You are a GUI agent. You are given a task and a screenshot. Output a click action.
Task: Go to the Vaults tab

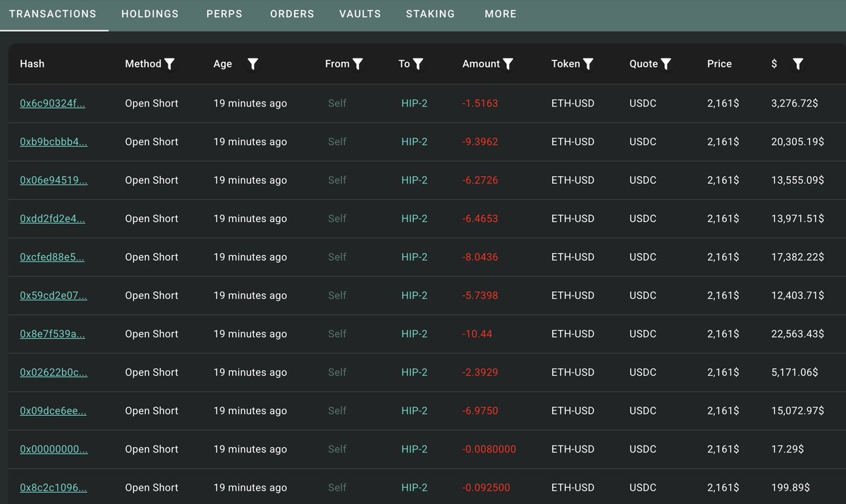[x=360, y=14]
